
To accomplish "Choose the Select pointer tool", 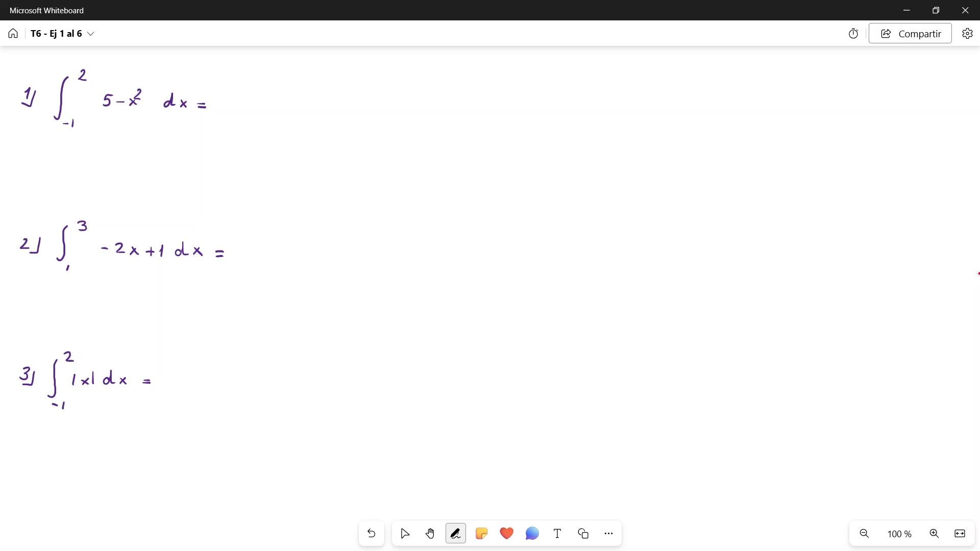I will coord(405,534).
